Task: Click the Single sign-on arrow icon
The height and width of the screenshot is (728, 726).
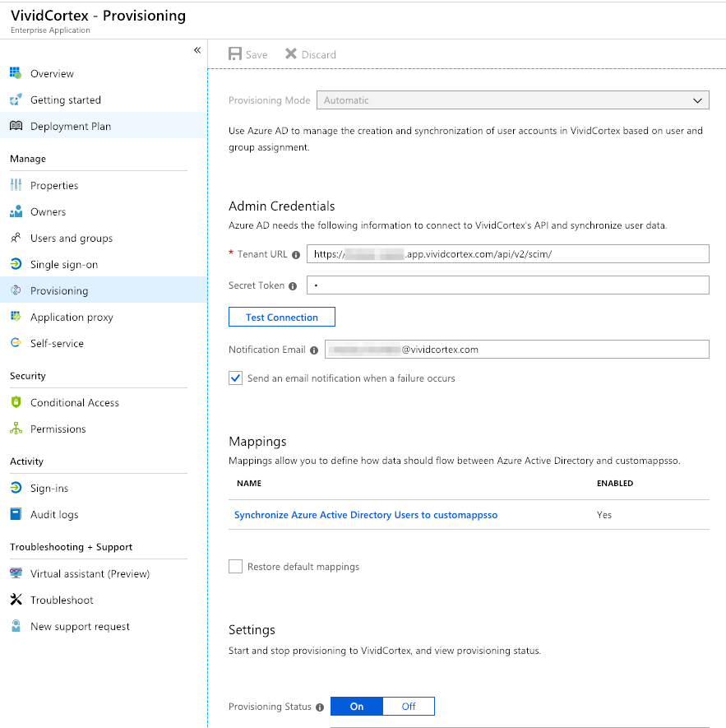Action: 16,264
